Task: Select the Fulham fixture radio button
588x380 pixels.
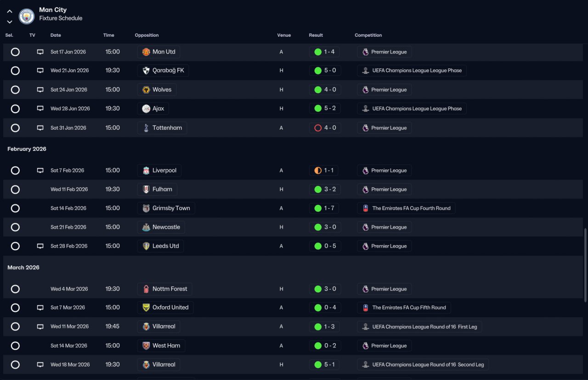Action: [15, 190]
